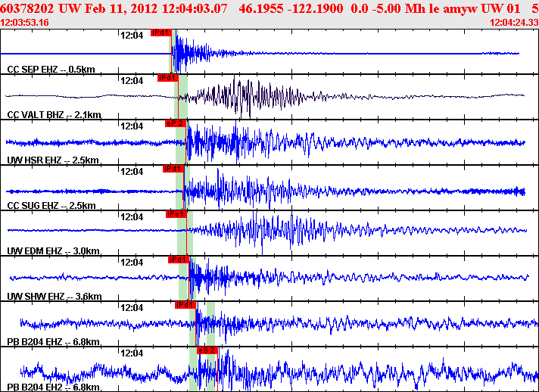
Task: Click the start time 12:03:53.16
Action: (x=24, y=23)
